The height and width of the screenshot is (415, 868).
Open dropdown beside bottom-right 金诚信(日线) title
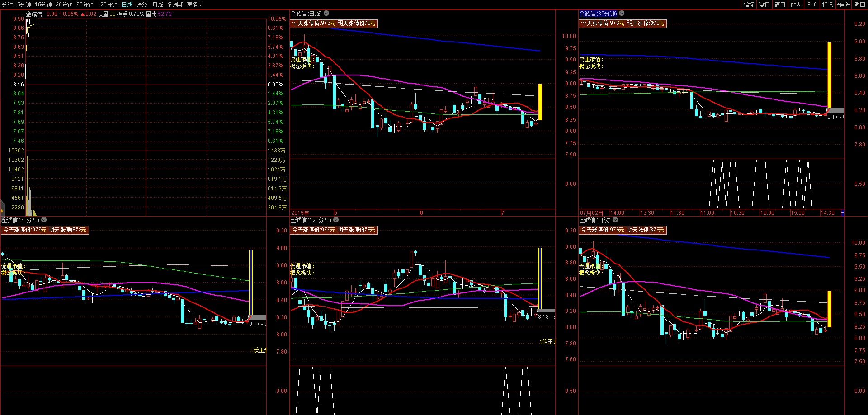615,220
